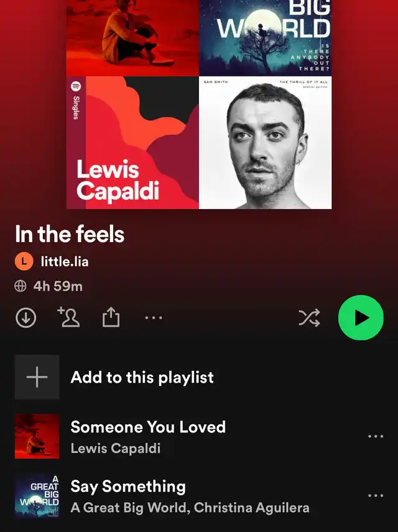This screenshot has width=398, height=532.
Task: Open the invite collaborators icon
Action: (69, 317)
